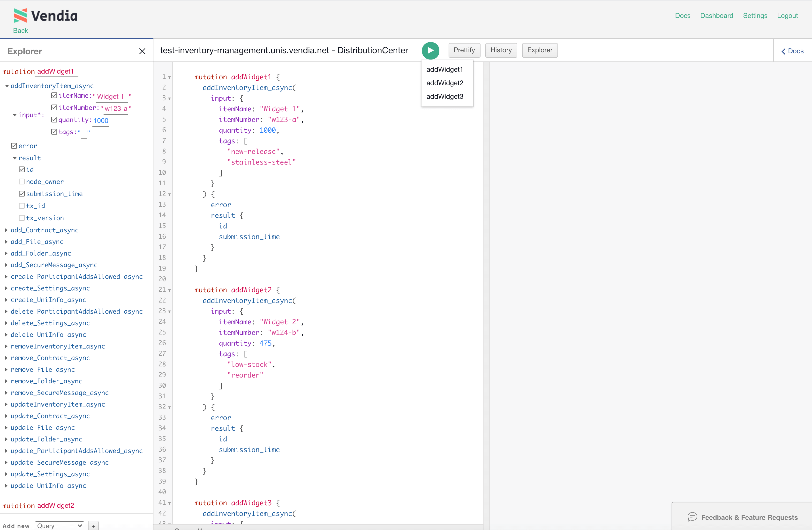The width and height of the screenshot is (812, 530).
Task: Click "stainless-steel" text in editor
Action: (x=261, y=162)
